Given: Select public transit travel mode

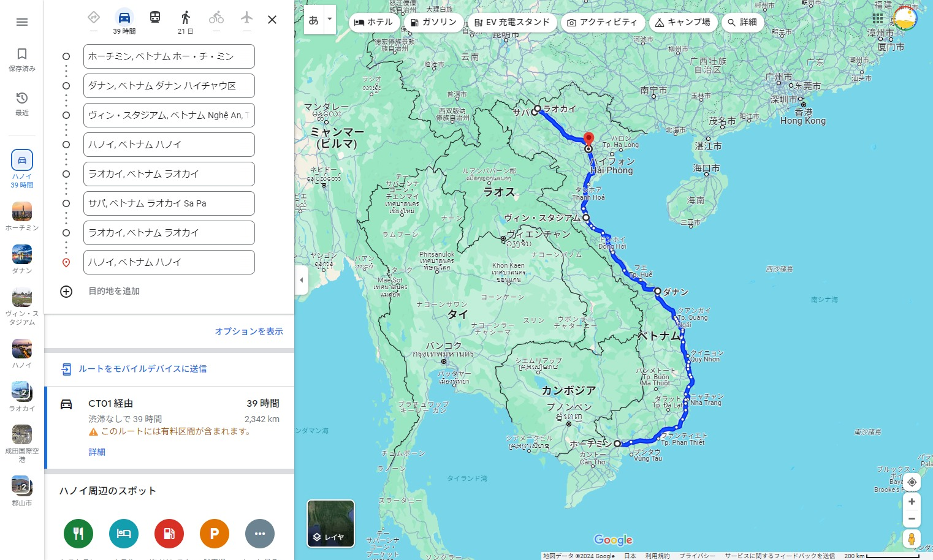Looking at the screenshot, I should click(x=155, y=18).
